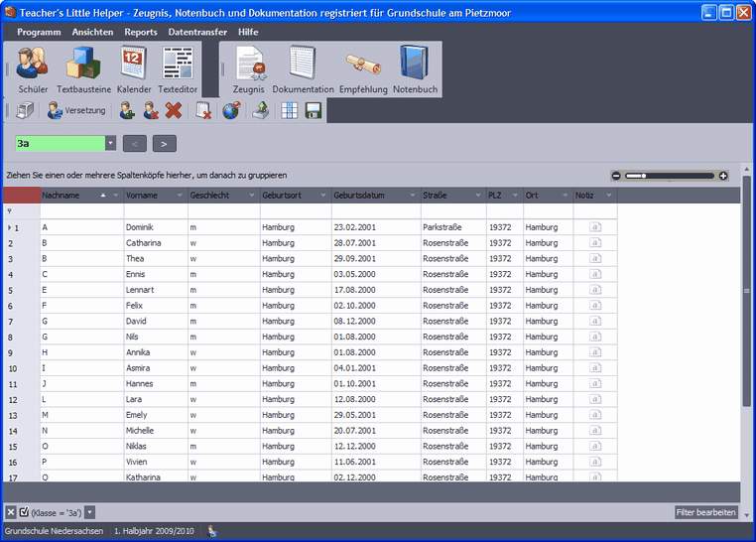Viewport: 756px width, 542px height.
Task: Select the row of Thea
Action: click(311, 258)
